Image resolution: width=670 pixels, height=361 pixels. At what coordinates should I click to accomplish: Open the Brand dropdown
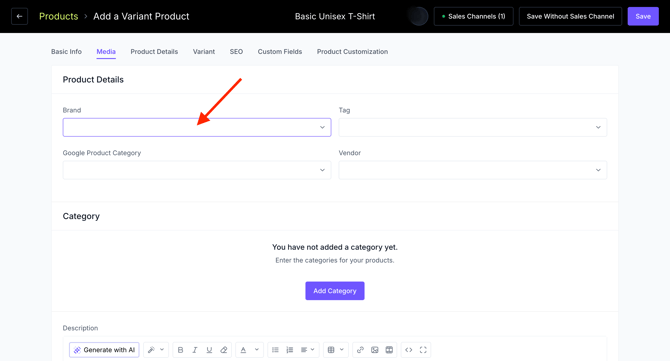(x=197, y=127)
